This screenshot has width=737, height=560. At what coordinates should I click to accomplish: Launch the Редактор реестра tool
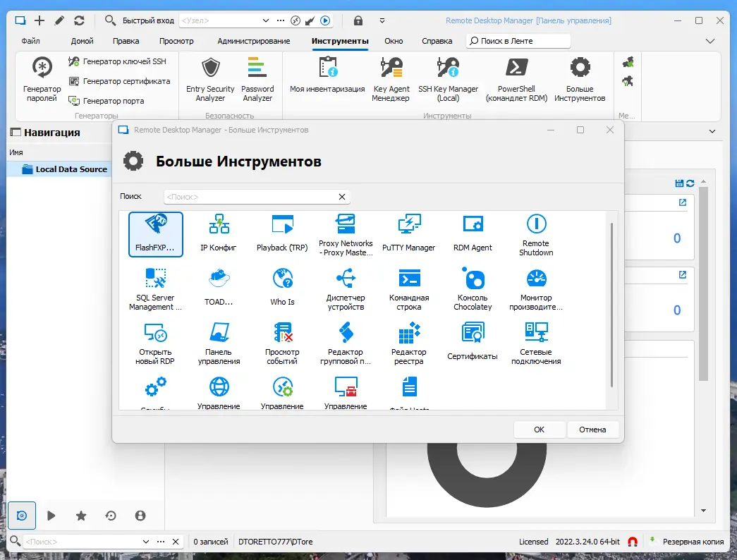(x=409, y=342)
